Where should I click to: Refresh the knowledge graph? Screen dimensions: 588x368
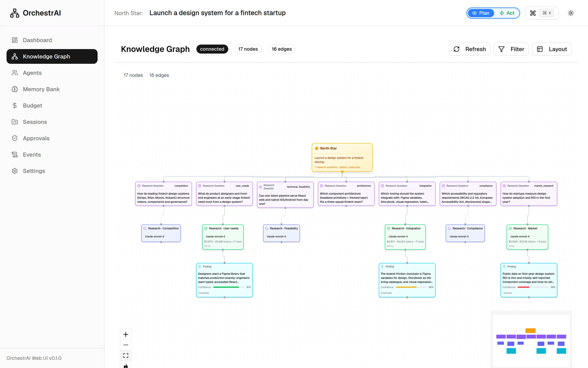[x=469, y=49]
